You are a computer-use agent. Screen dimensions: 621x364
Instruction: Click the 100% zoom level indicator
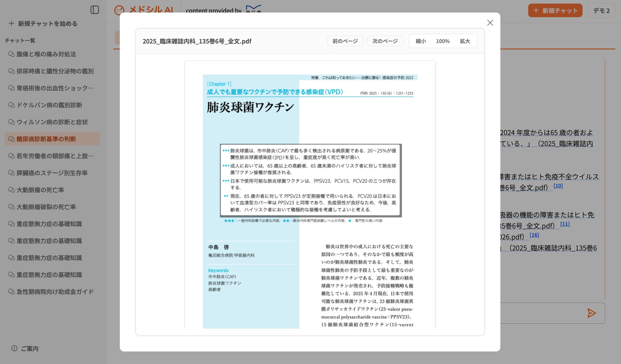click(443, 41)
